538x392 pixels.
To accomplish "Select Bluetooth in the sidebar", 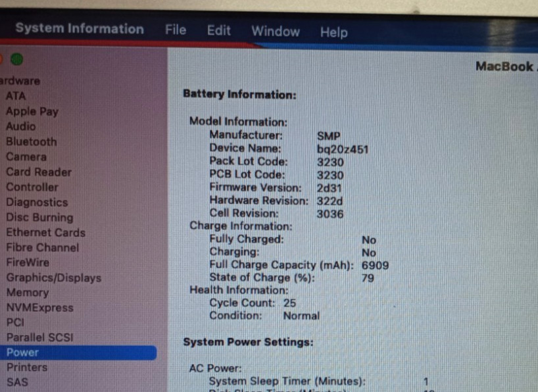I will tap(32, 141).
